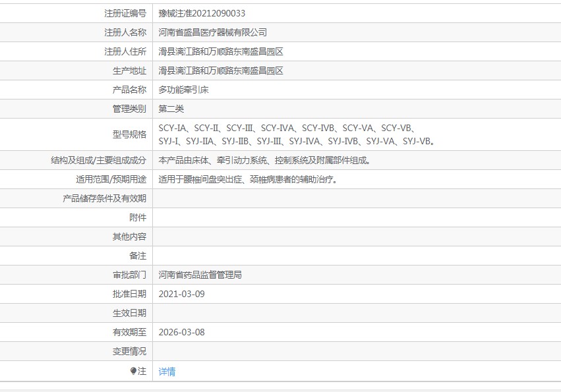Click the 生效日期 label

coord(129,313)
